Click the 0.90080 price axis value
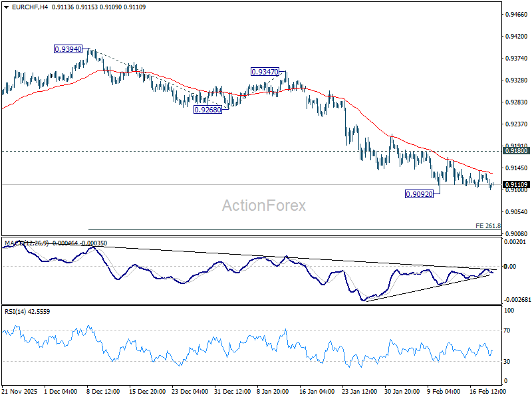The height and width of the screenshot is (399, 532). pos(517,234)
